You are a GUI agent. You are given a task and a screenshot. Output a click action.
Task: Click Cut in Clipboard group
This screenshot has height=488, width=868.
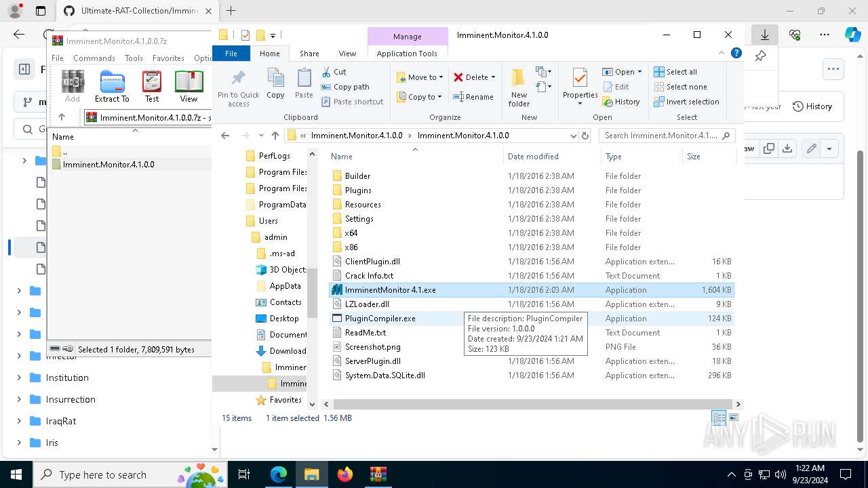coord(334,72)
